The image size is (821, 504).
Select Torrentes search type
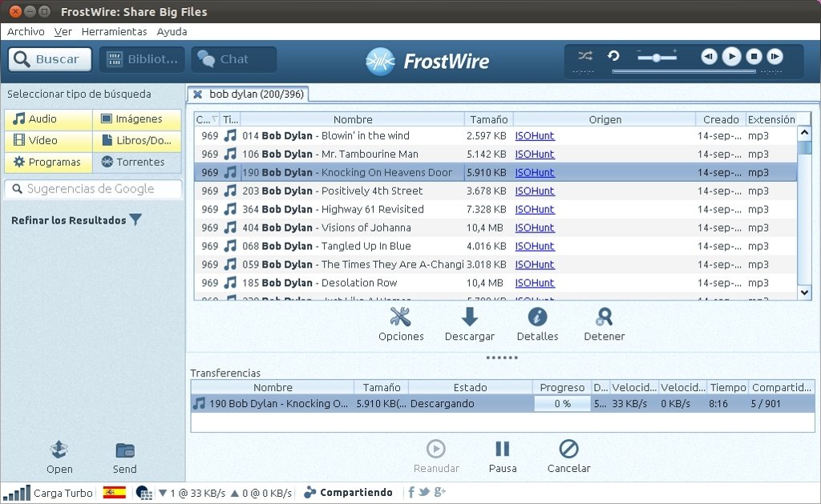(137, 162)
